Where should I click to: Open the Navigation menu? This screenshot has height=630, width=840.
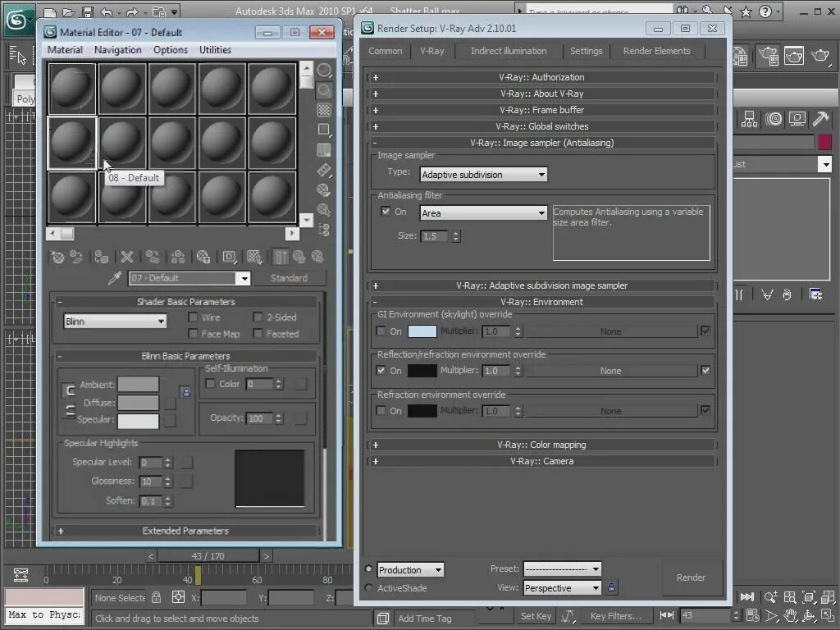click(118, 50)
